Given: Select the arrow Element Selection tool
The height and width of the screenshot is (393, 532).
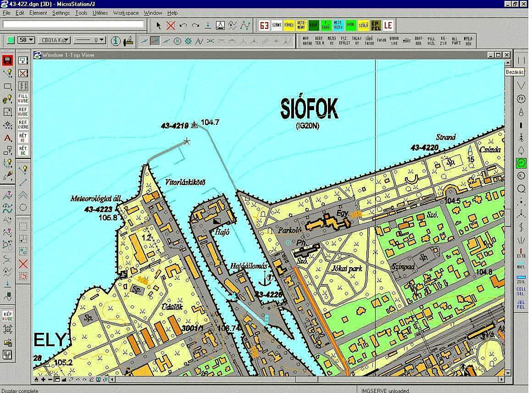Looking at the screenshot, I should [x=159, y=25].
